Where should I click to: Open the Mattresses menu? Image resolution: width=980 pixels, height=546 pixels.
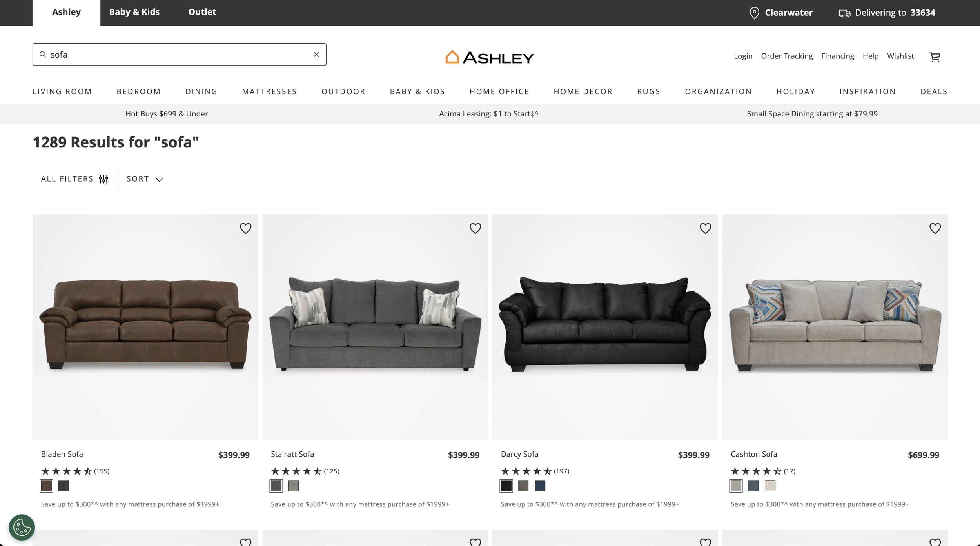pyautogui.click(x=269, y=91)
